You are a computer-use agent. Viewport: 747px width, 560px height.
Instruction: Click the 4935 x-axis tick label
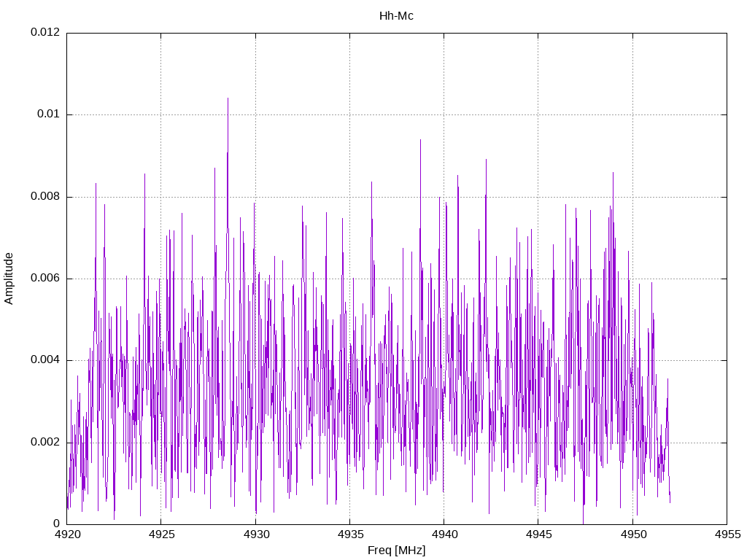point(350,534)
